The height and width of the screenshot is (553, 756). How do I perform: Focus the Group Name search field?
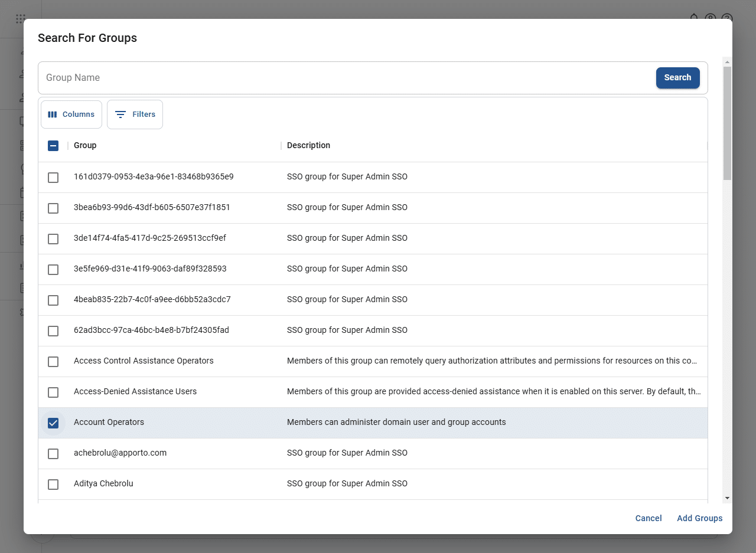tap(343, 78)
